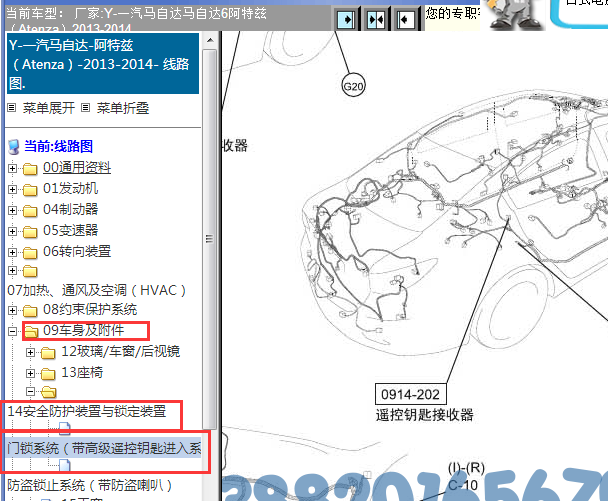Viewport: 608px width, 501px height.
Task: Click the folder icon above 07 HVAC text
Action: tap(30, 271)
